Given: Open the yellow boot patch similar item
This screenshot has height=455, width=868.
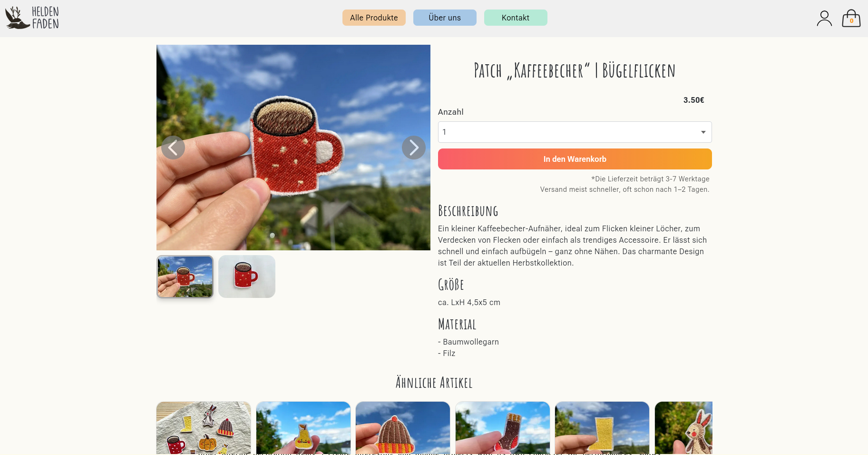Looking at the screenshot, I should click(602, 427).
